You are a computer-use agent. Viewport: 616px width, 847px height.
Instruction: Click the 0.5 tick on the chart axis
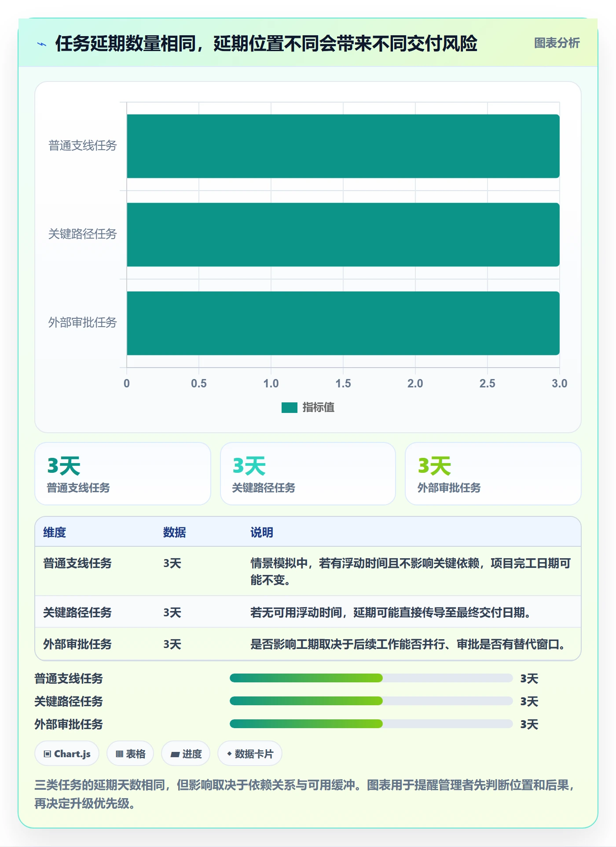[199, 383]
